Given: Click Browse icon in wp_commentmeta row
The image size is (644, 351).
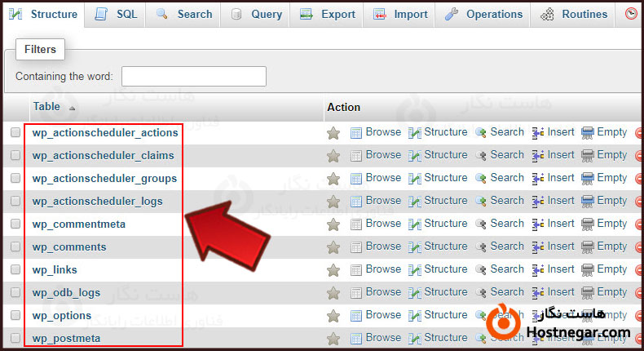Looking at the screenshot, I should [355, 224].
